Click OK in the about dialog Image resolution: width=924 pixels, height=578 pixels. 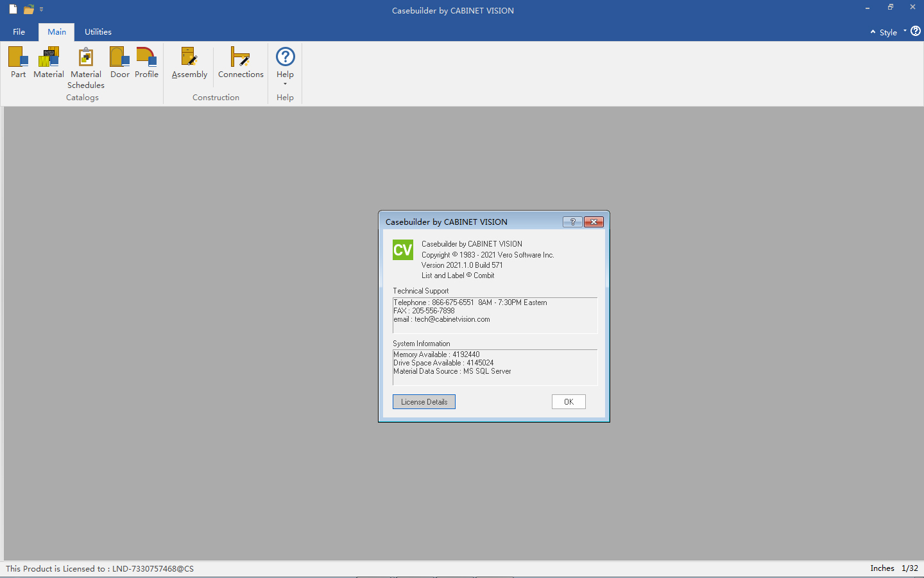coord(569,402)
